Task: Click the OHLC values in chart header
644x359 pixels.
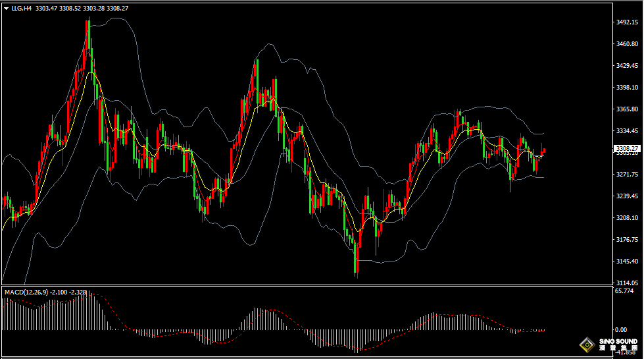Action: click(82, 8)
